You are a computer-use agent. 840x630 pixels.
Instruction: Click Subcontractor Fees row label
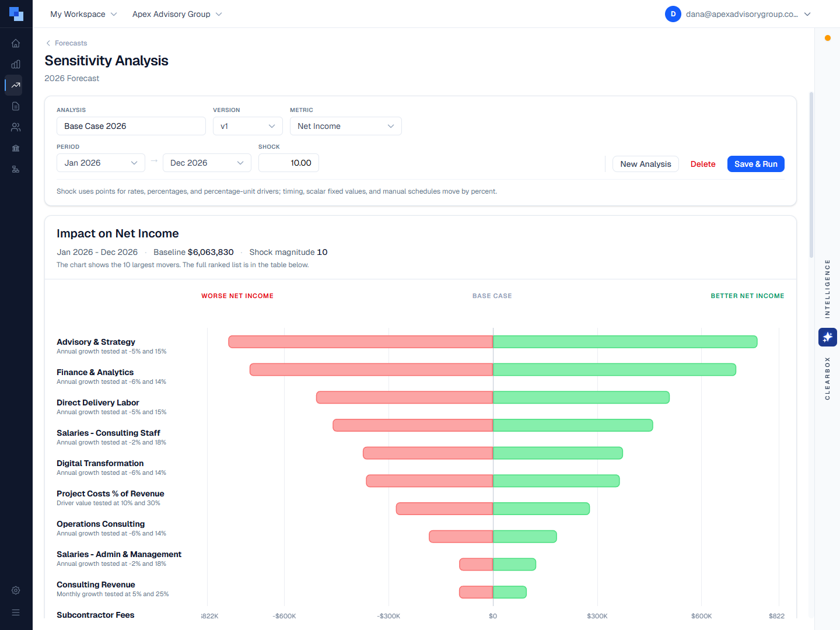(96, 615)
